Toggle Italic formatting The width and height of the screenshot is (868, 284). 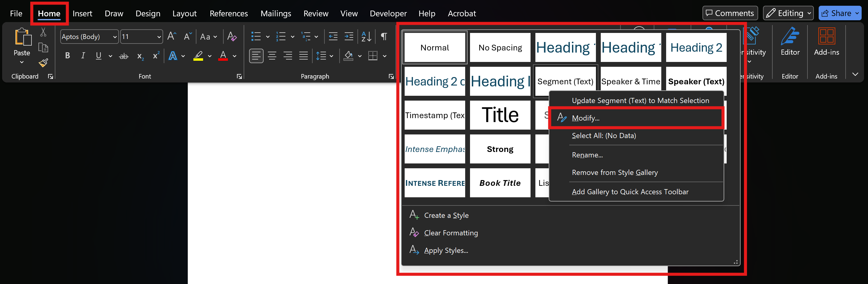tap(83, 56)
